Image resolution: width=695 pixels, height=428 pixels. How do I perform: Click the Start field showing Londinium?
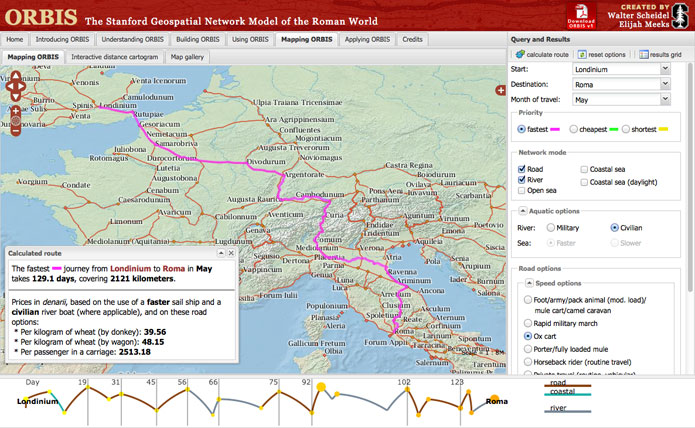tap(617, 69)
